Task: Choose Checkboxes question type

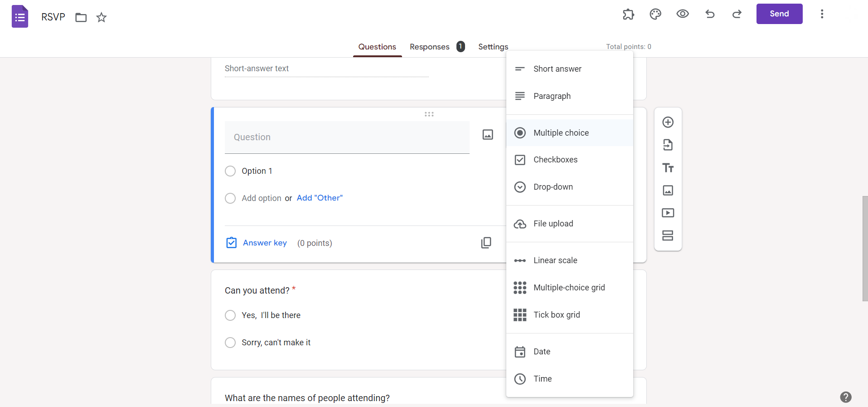Action: click(x=555, y=160)
